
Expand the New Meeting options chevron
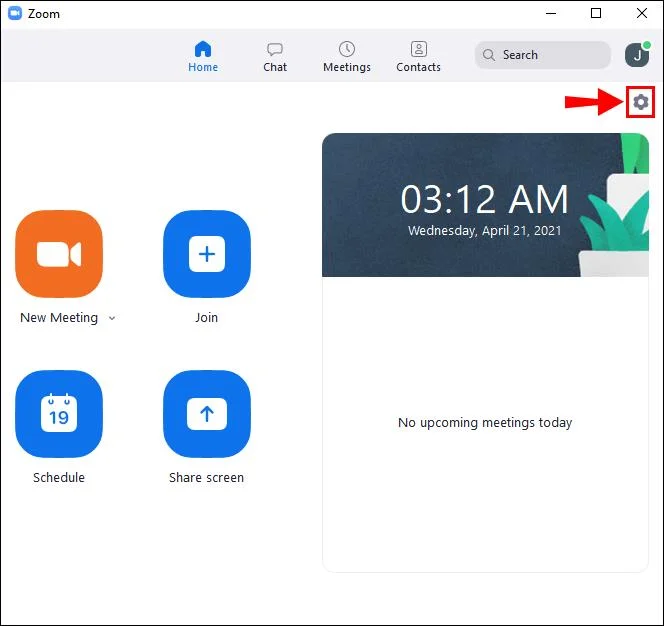tap(112, 318)
